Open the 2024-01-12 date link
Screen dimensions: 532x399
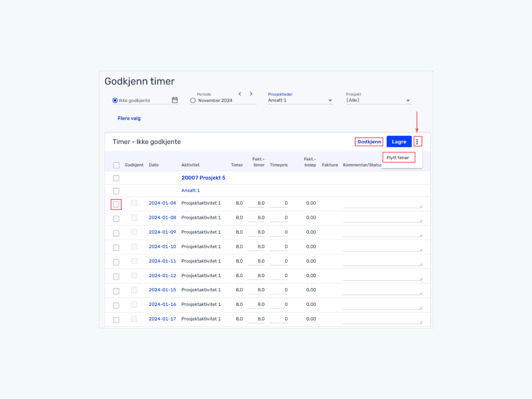[163, 276]
